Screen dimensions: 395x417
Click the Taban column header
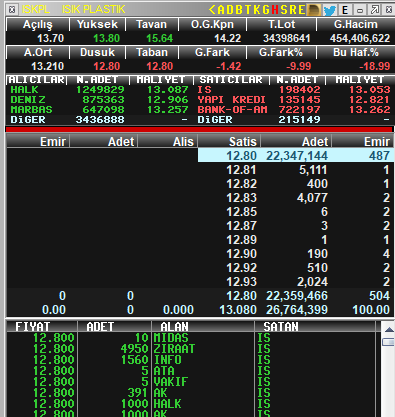pyautogui.click(x=152, y=52)
